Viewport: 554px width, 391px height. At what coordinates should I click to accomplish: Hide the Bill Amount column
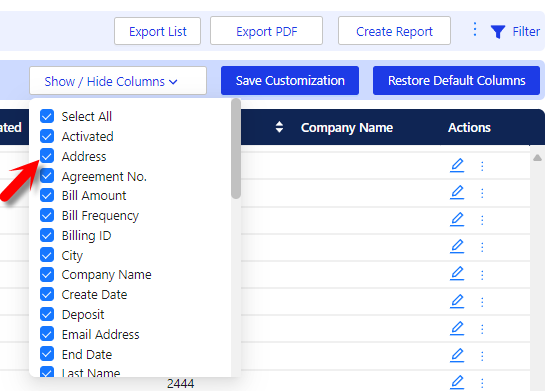pos(47,195)
